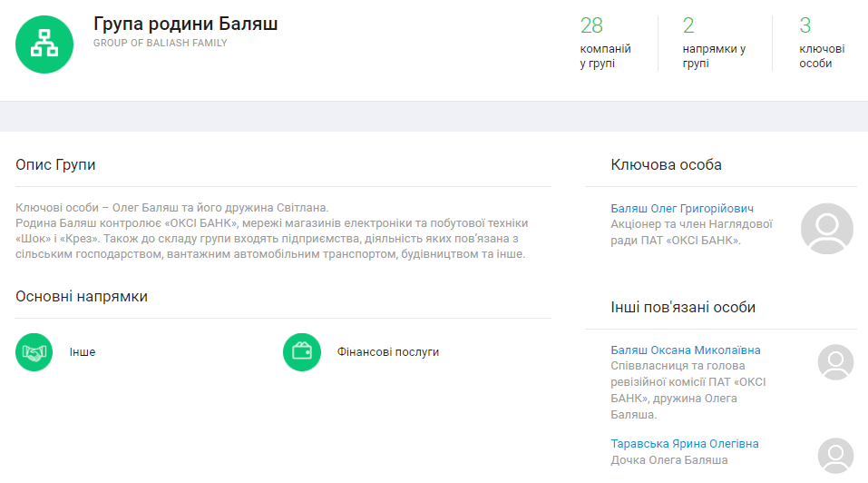Viewport: 868px width, 483px height.
Task: Click Баляш Оксана Миколаївна's avatar icon
Action: tap(835, 362)
